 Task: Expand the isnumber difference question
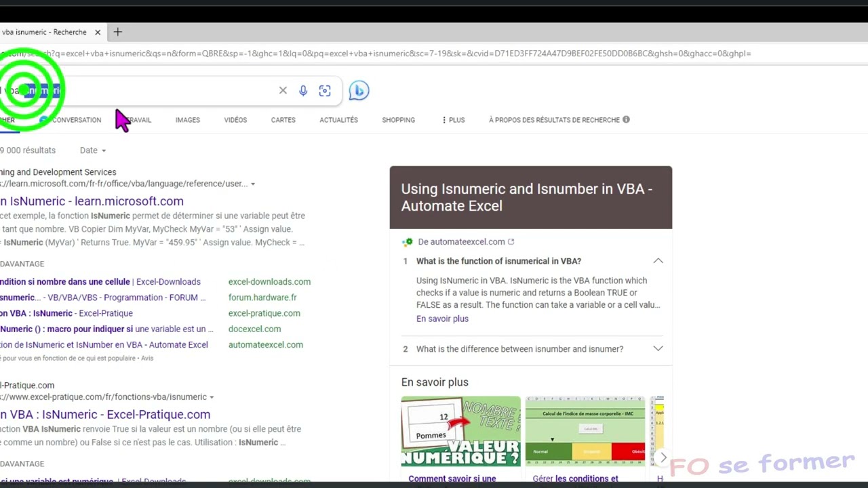tap(658, 348)
